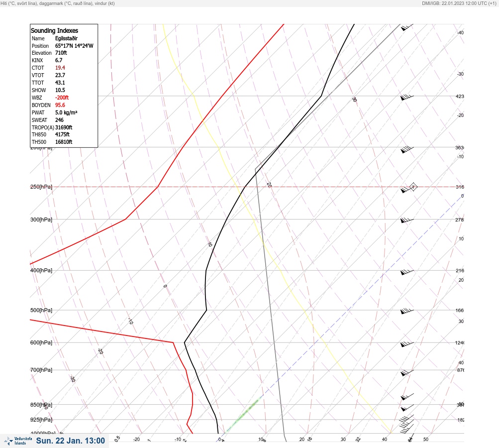Click the 250[hPa] pressure label
This screenshot has width=499, height=448.
pos(41,187)
